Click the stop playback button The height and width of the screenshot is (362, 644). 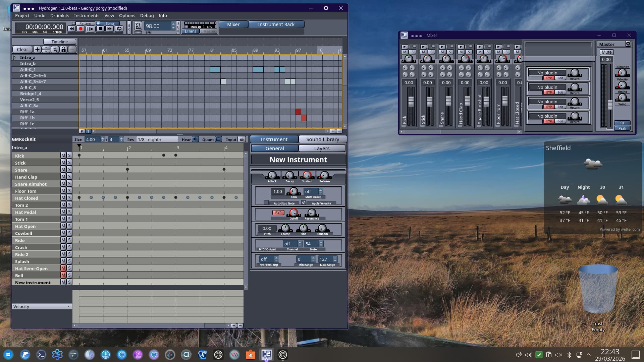[100, 29]
